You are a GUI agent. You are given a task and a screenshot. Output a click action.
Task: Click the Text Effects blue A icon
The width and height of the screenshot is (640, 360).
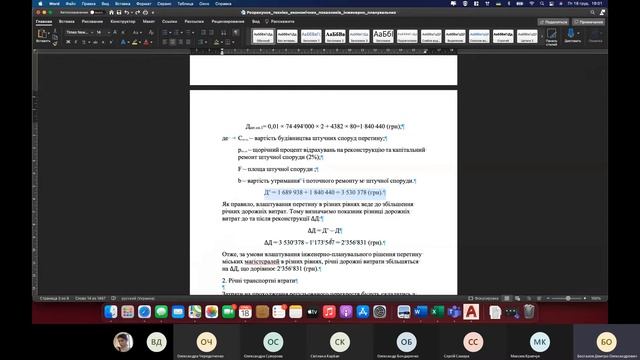tap(123, 42)
